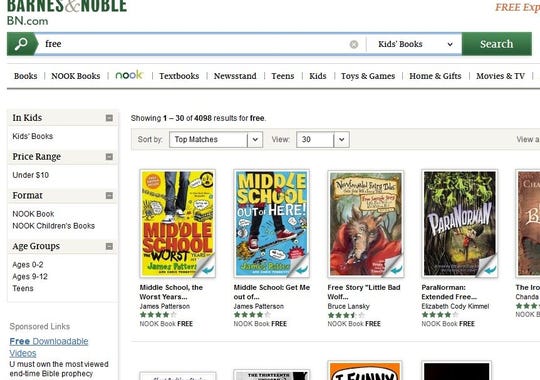Click the green Search button

(x=497, y=44)
